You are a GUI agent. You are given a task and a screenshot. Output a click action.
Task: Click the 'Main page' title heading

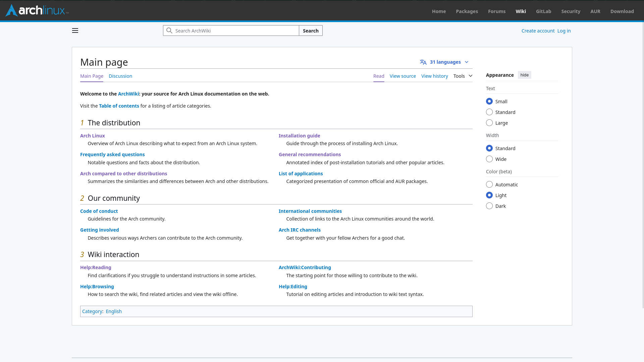(x=104, y=62)
